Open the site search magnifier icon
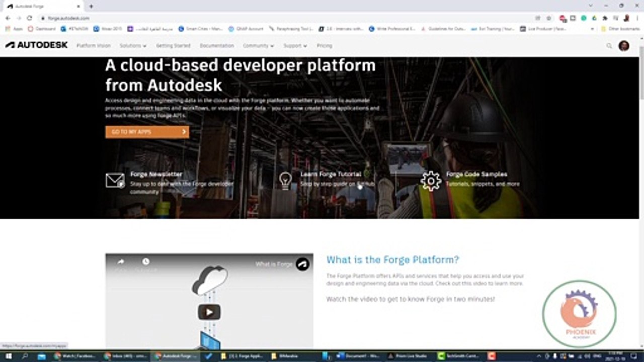 point(609,46)
